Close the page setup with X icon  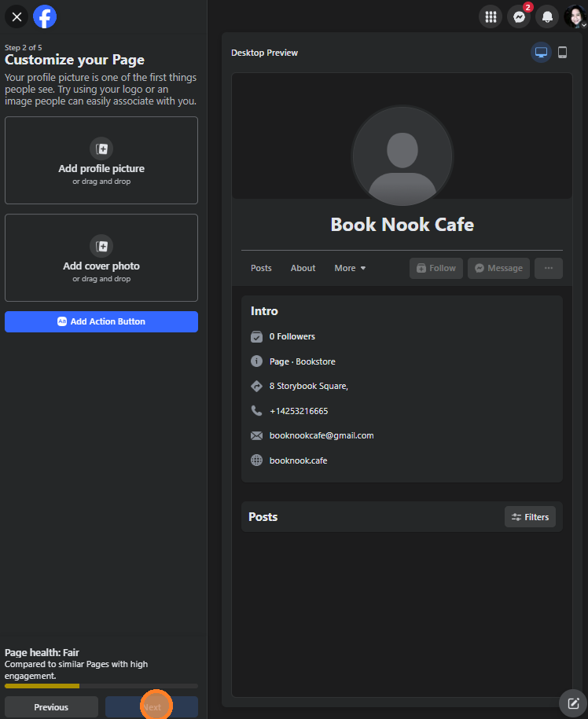[x=17, y=17]
